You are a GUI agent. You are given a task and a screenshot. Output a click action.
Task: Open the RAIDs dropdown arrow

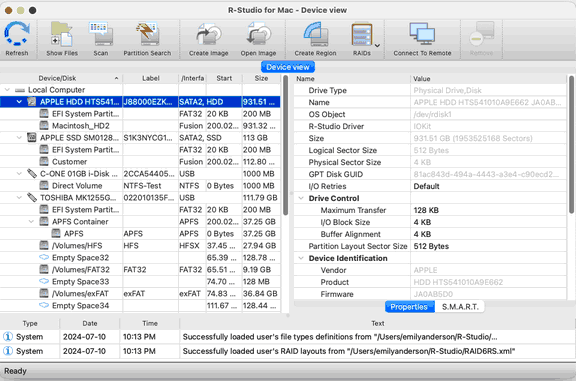click(x=377, y=46)
